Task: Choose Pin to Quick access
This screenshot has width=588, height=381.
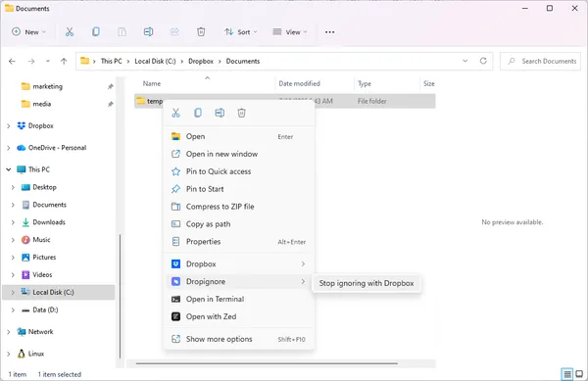Action: tap(239, 171)
